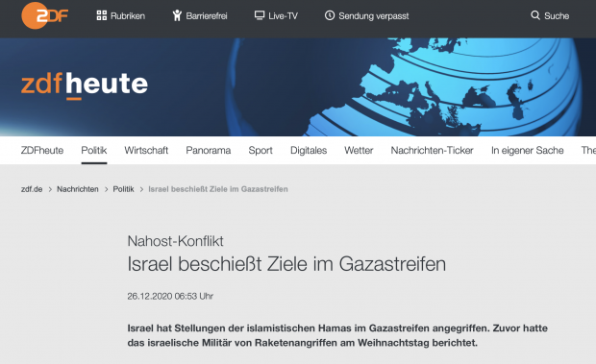The width and height of the screenshot is (596, 364).
Task: Switch to the Digitales section
Action: click(309, 151)
